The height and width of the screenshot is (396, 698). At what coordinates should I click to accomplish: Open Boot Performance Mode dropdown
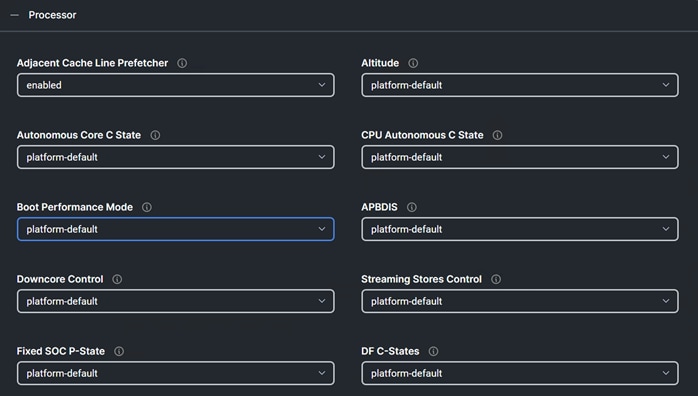click(x=175, y=229)
